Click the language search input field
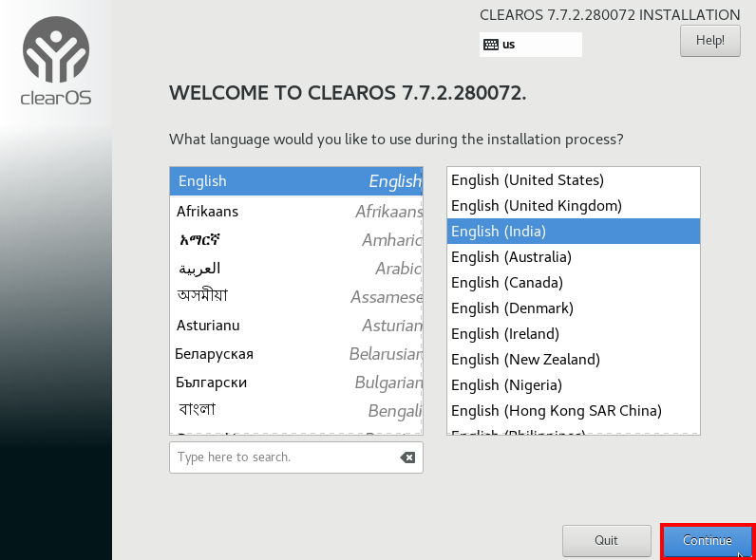Image resolution: width=756 pixels, height=560 pixels. (296, 457)
